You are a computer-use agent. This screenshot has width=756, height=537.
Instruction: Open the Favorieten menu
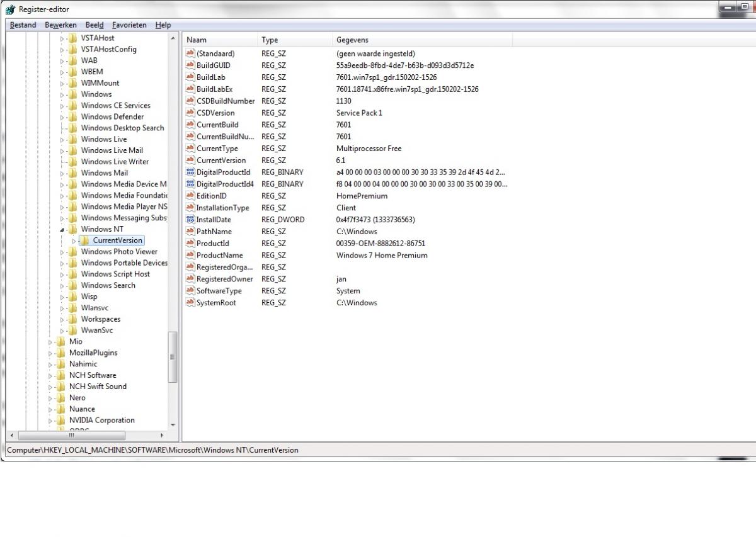tap(129, 25)
